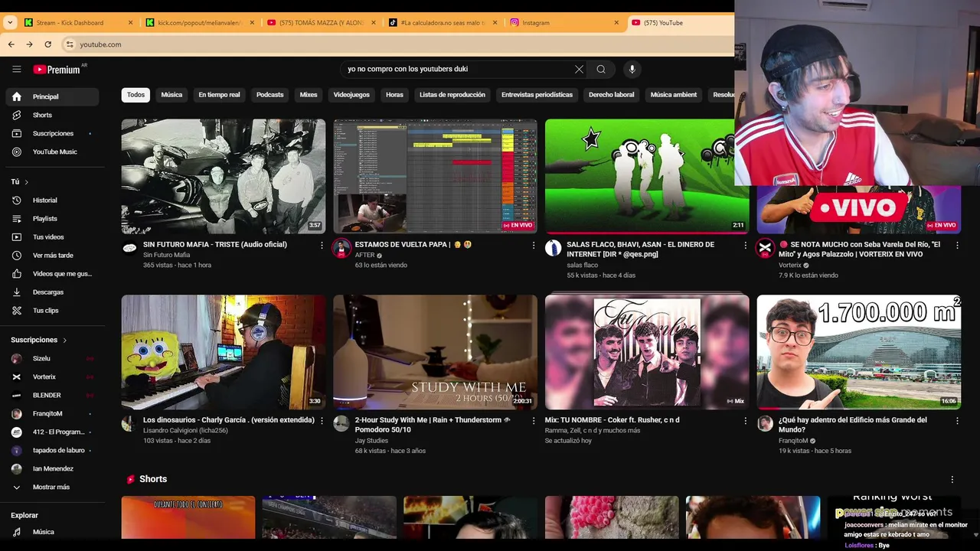The image size is (980, 551).
Task: Select the En tiempo real chip
Action: pos(219,95)
